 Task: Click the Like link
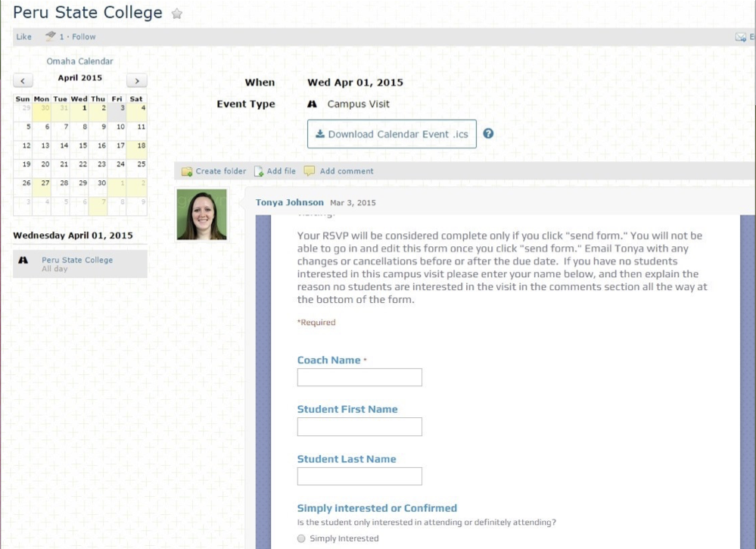tap(24, 36)
